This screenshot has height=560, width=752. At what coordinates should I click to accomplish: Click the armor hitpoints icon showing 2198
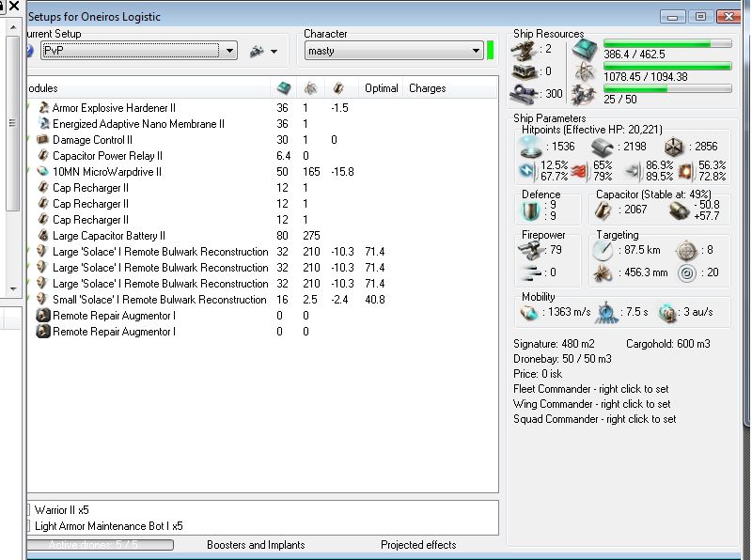pyautogui.click(x=603, y=147)
